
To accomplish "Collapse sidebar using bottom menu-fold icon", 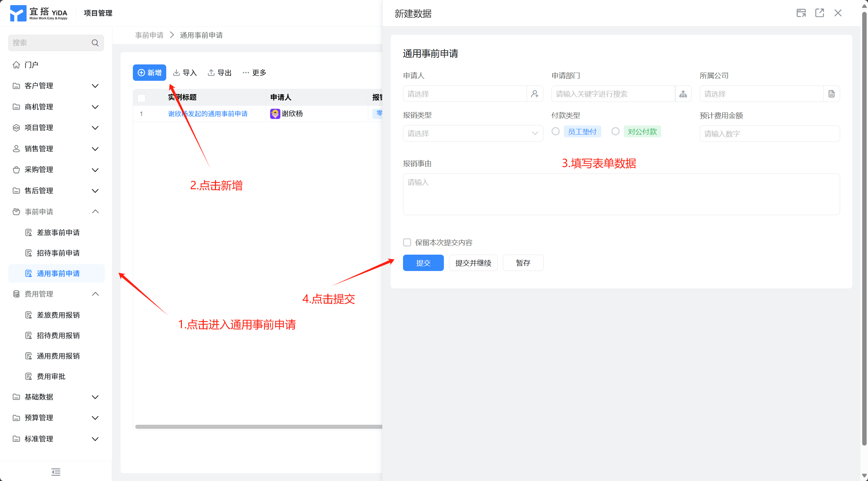I will point(56,472).
